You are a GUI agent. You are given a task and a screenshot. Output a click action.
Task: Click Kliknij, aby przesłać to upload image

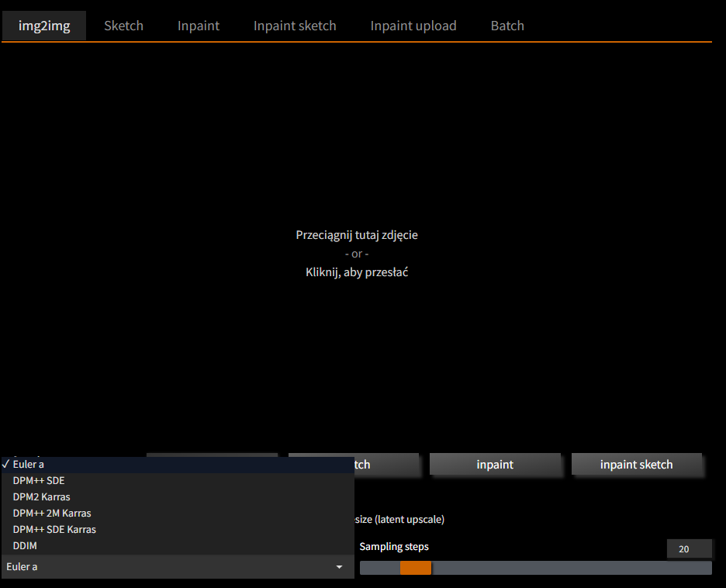(357, 272)
